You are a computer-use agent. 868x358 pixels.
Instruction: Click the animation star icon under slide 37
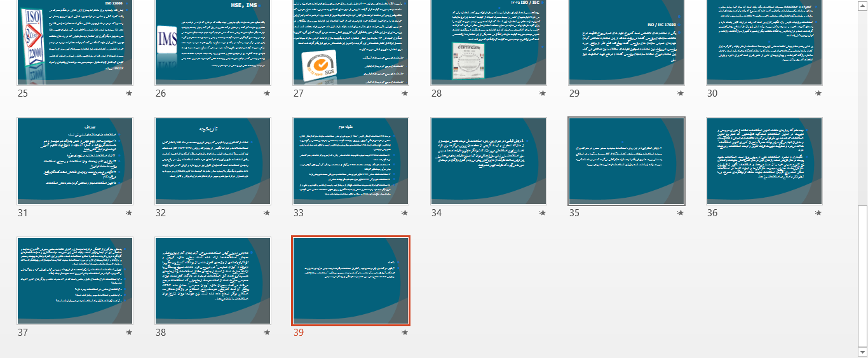(129, 333)
